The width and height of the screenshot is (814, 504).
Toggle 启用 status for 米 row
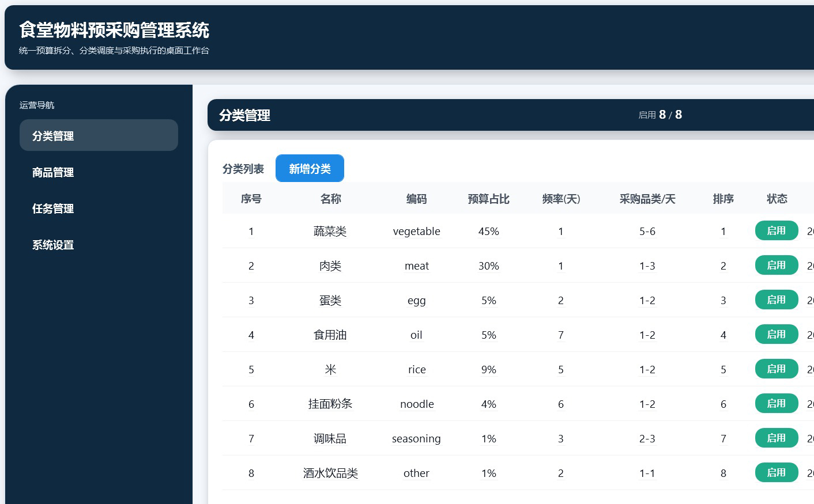777,369
